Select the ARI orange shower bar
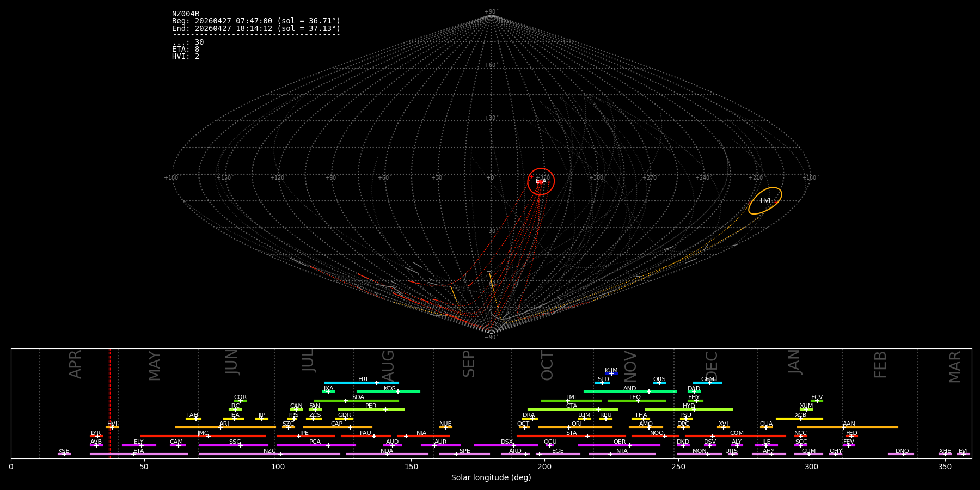Viewport: 980px width, 490px height. (x=225, y=427)
